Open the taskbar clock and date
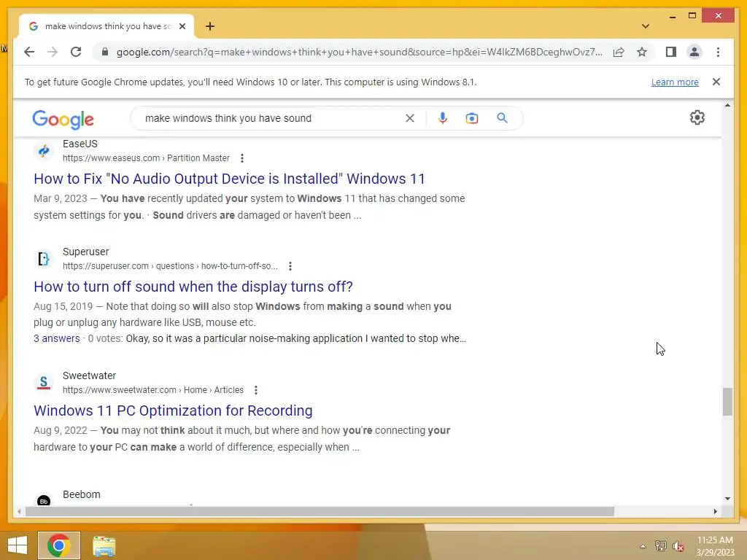Image resolution: width=747 pixels, height=560 pixels. pyautogui.click(x=715, y=546)
